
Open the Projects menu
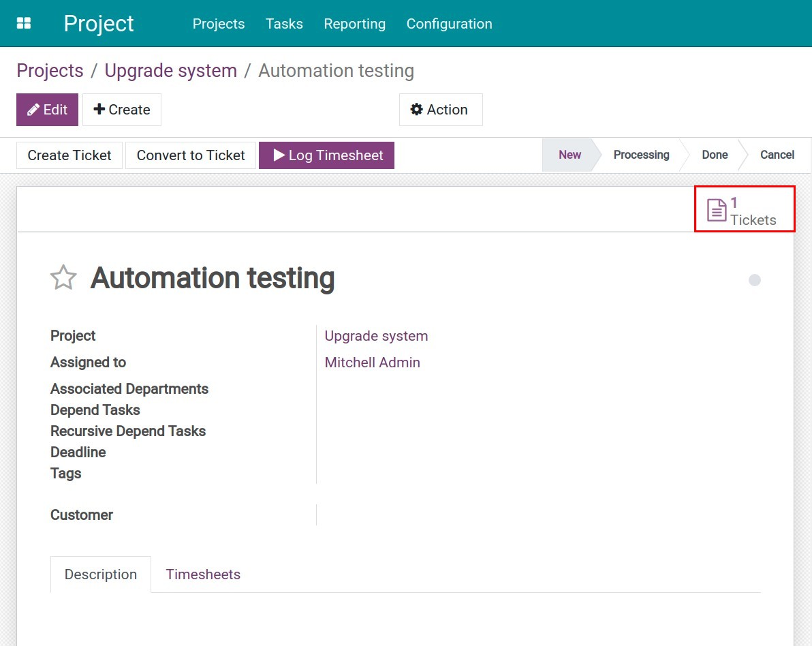pos(219,24)
